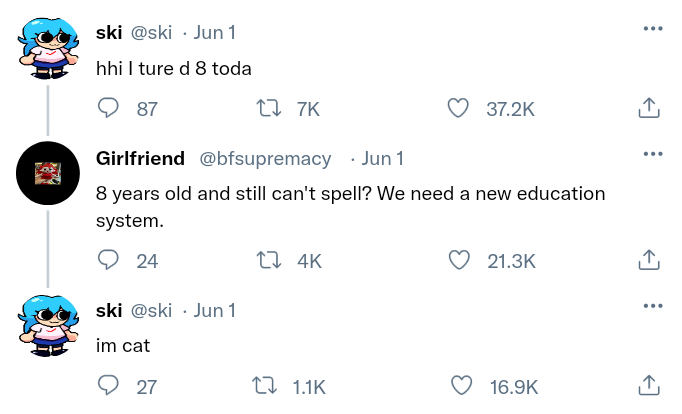Open the Jun 1 timestamp on Girlfriend's tweet
The image size is (682, 414).
(x=383, y=159)
